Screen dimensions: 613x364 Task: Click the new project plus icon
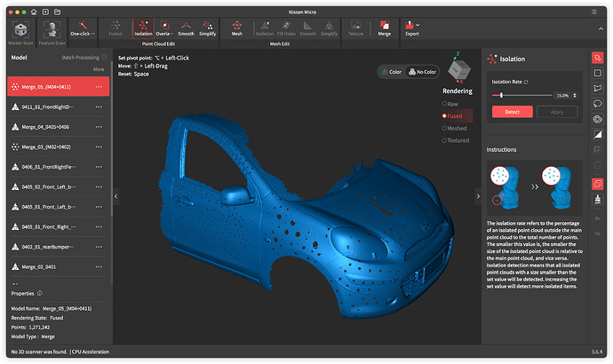point(45,12)
